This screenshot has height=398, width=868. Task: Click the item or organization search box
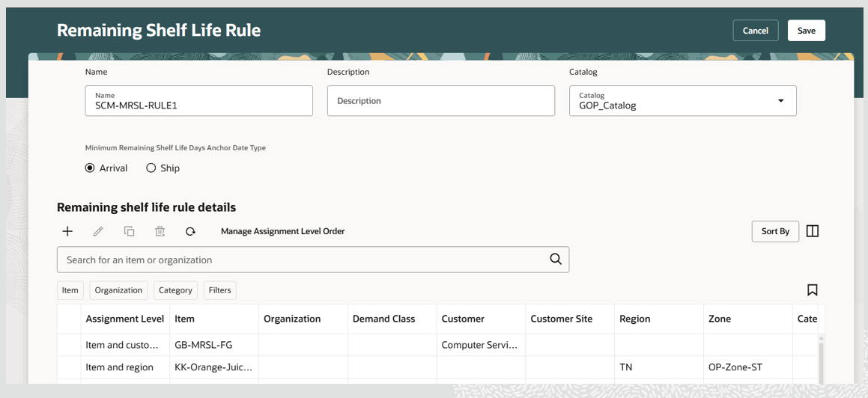[x=313, y=260]
